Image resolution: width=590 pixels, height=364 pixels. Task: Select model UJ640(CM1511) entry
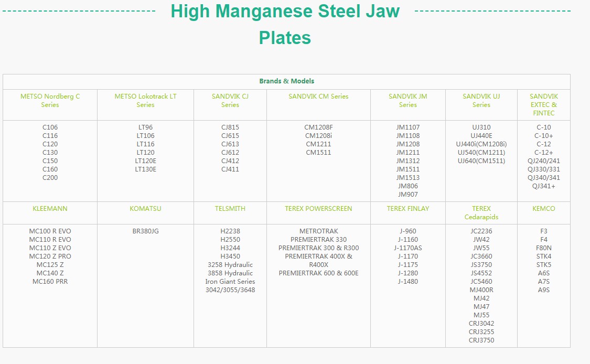tap(481, 160)
